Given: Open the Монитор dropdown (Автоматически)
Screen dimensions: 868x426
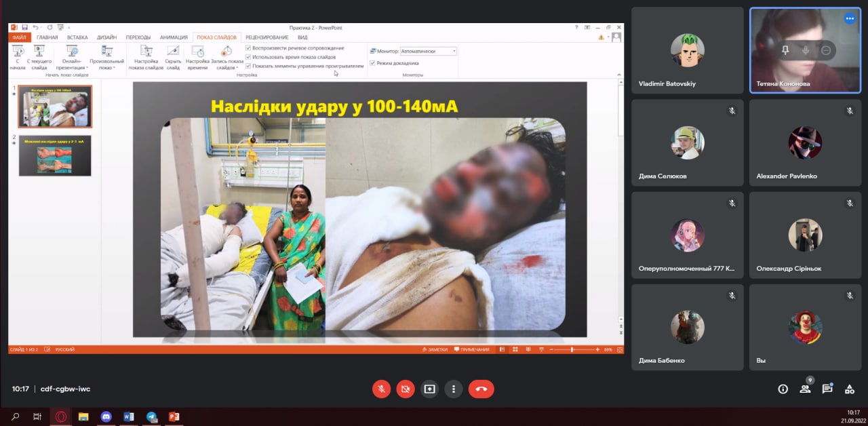Looking at the screenshot, I should coord(428,51).
